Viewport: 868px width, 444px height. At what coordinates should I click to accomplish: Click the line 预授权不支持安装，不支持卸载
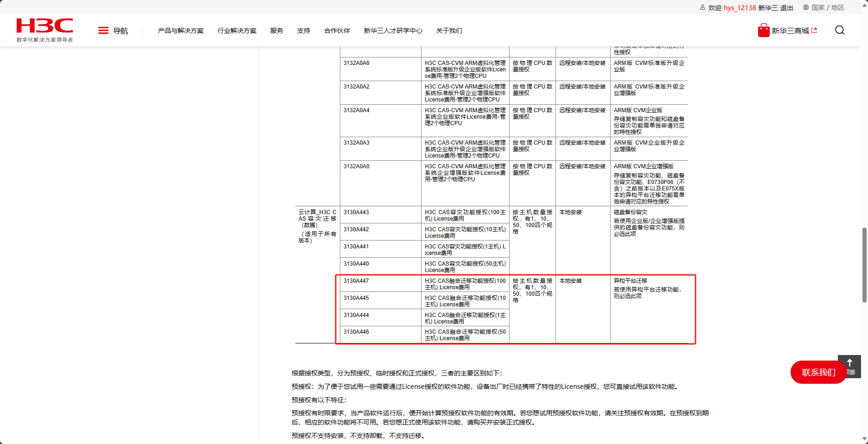pyautogui.click(x=358, y=436)
